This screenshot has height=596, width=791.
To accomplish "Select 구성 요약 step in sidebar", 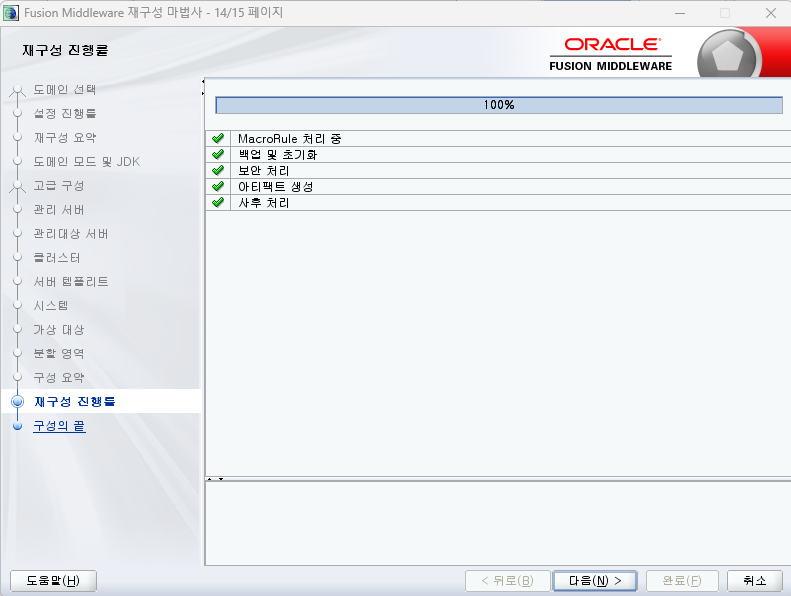I will pyautogui.click(x=59, y=377).
